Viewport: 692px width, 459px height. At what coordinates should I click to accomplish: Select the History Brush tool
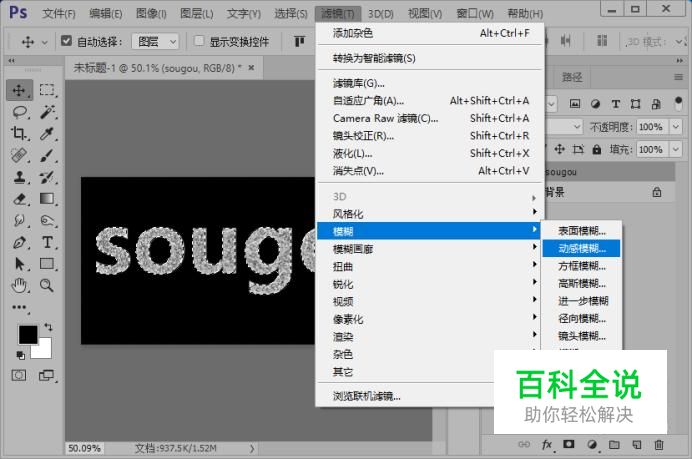(x=47, y=177)
